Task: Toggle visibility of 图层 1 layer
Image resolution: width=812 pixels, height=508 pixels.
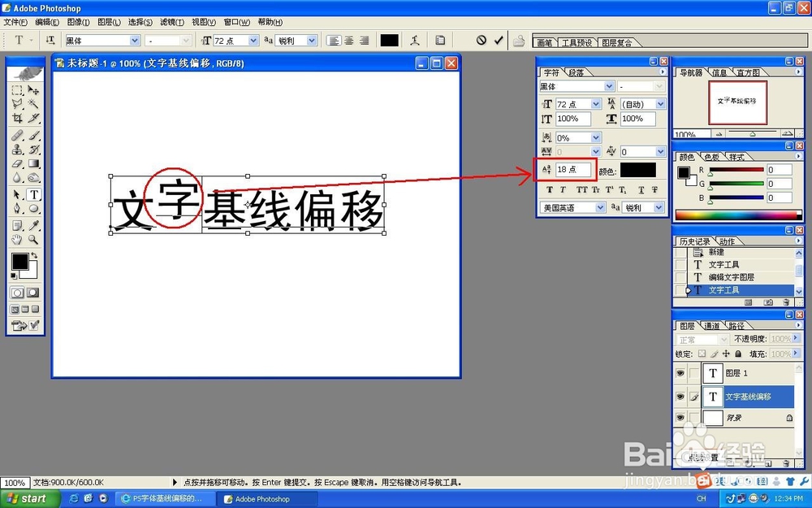Action: click(x=680, y=373)
